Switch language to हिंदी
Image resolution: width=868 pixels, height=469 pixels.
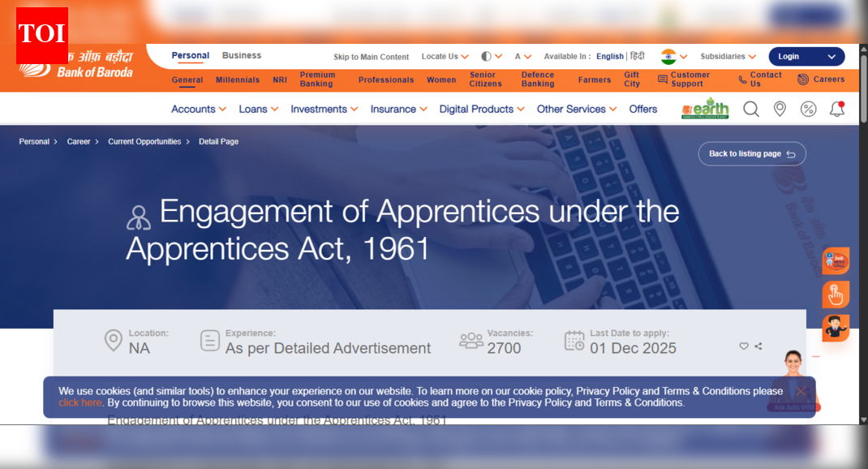click(x=637, y=56)
